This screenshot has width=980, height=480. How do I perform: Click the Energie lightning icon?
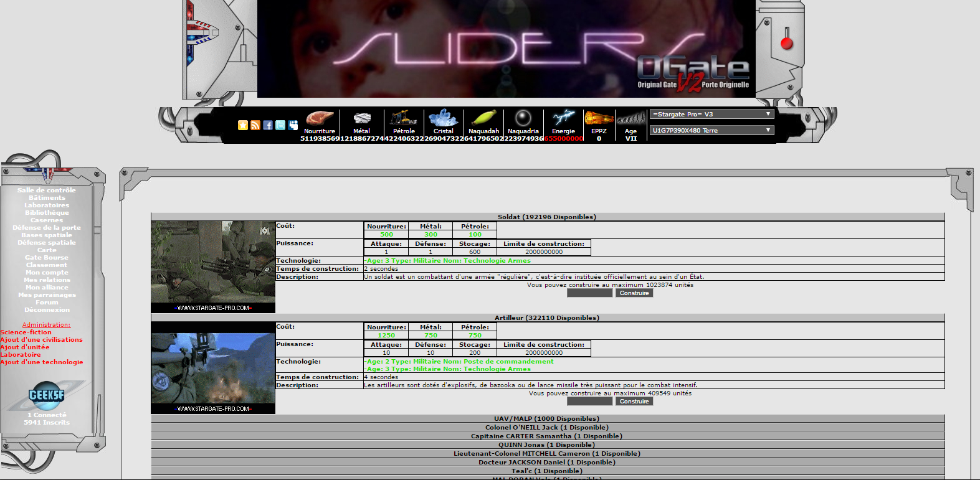(x=563, y=118)
